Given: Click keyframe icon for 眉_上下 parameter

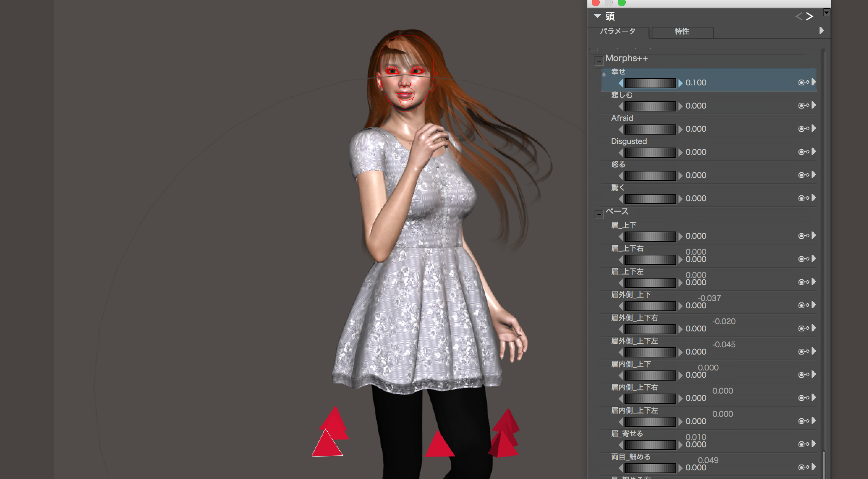Looking at the screenshot, I should point(803,236).
